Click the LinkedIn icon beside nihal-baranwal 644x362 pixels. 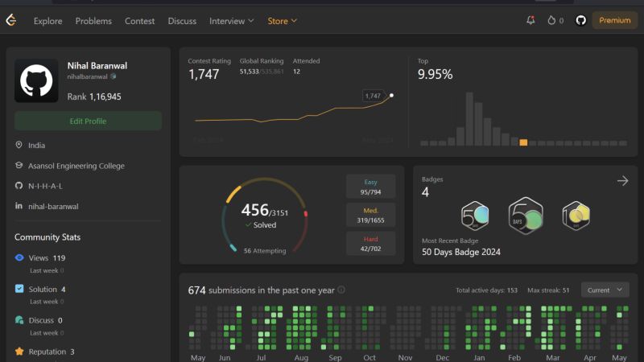19,206
